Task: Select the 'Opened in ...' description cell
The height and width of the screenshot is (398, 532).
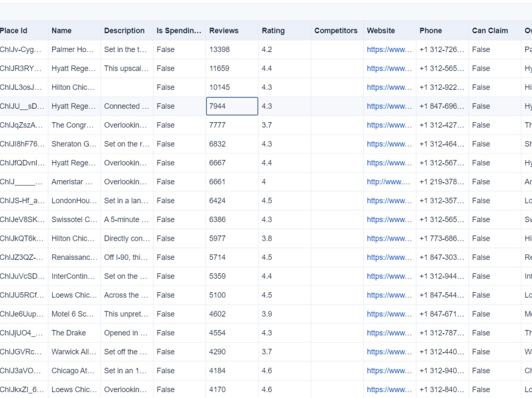Action: pyautogui.click(x=127, y=333)
